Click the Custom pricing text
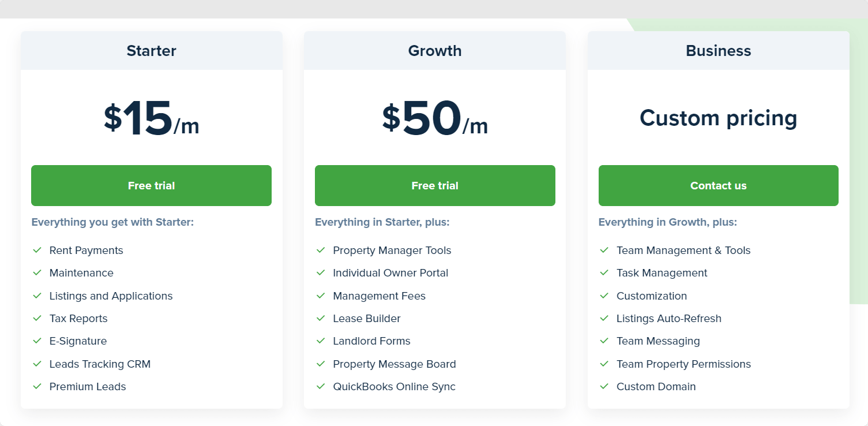The height and width of the screenshot is (426, 868). click(x=719, y=118)
